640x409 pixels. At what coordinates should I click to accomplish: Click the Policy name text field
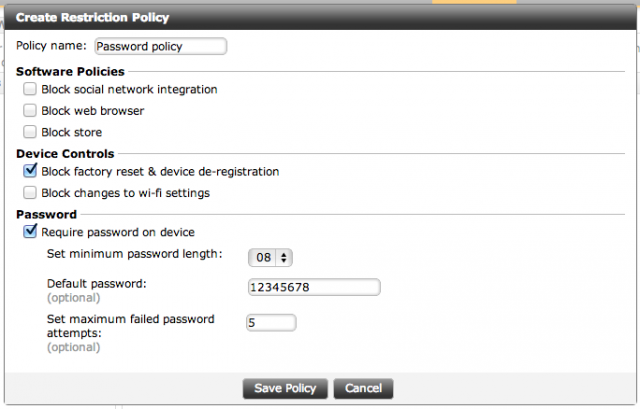coord(161,46)
